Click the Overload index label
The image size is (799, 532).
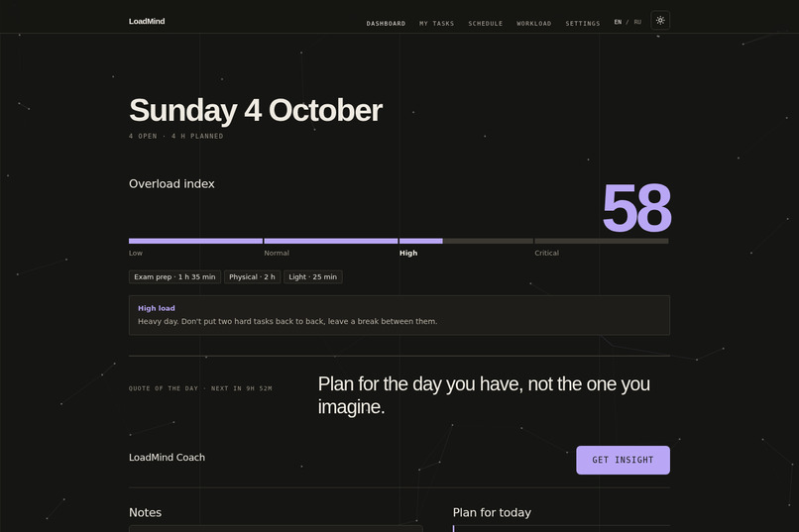tap(171, 184)
